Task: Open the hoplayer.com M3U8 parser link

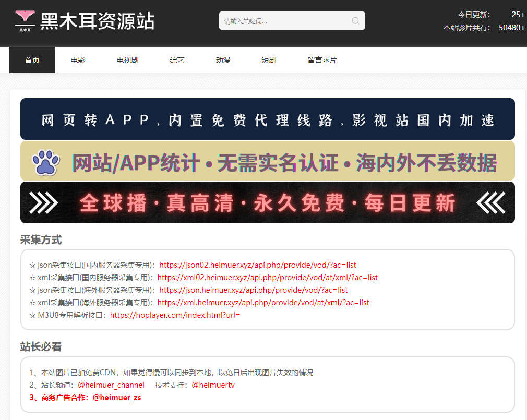Action: point(175,315)
